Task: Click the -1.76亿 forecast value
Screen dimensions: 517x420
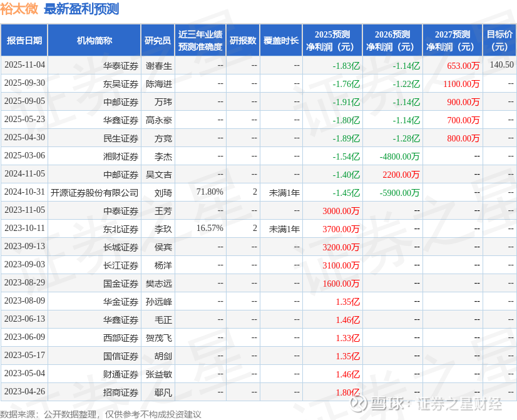Action: (x=346, y=84)
